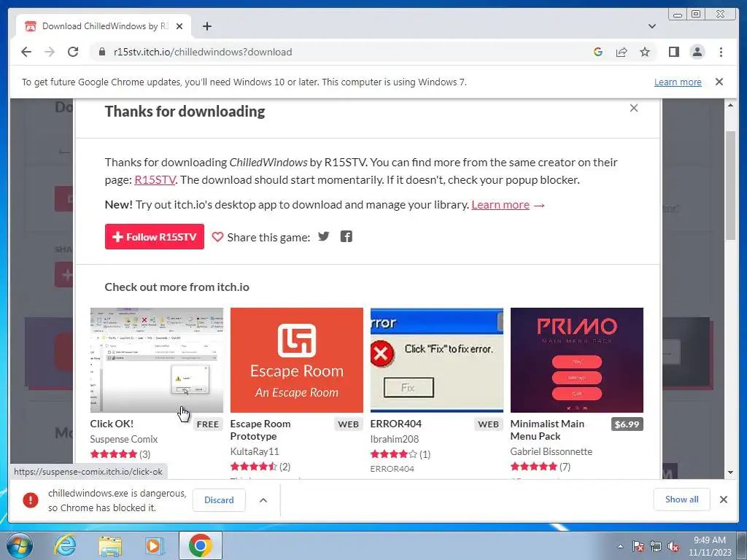Screen dimensions: 747x560
Task: Launch Internet Explorer from taskbar
Action: click(65, 545)
